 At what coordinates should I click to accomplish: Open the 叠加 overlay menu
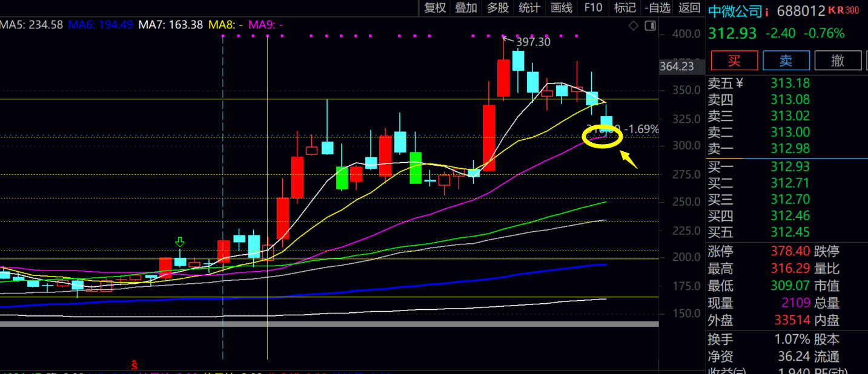pos(466,8)
